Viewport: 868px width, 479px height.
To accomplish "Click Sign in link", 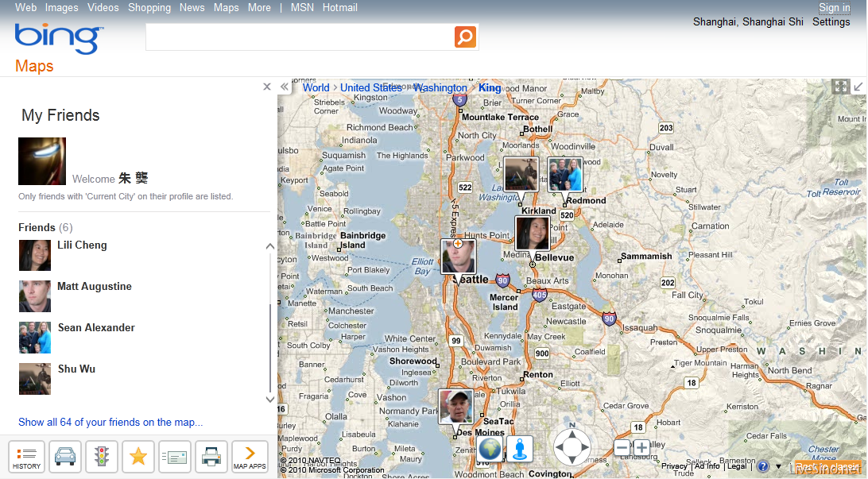I will coord(835,8).
